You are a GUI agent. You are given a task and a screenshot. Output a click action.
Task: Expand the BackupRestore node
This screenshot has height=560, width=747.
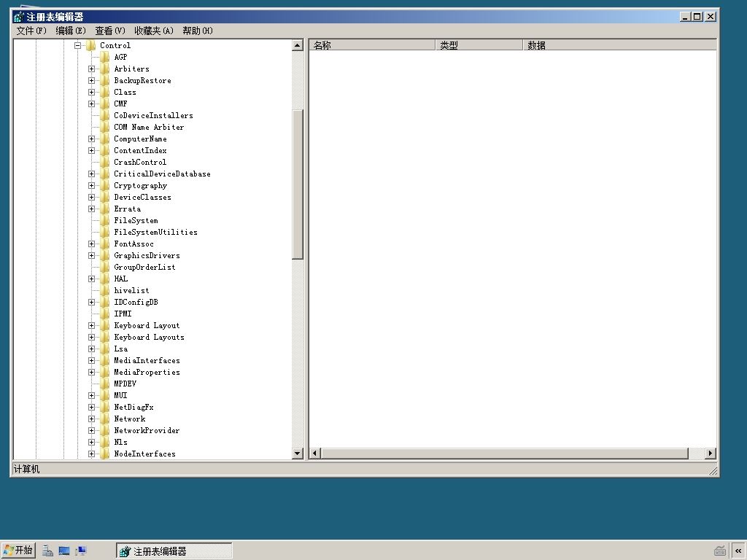tap(91, 80)
